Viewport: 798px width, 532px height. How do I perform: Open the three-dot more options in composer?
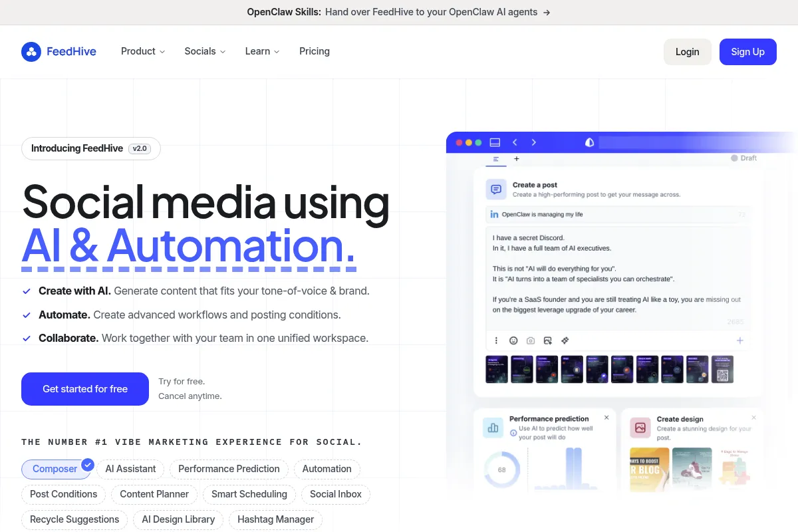point(496,340)
